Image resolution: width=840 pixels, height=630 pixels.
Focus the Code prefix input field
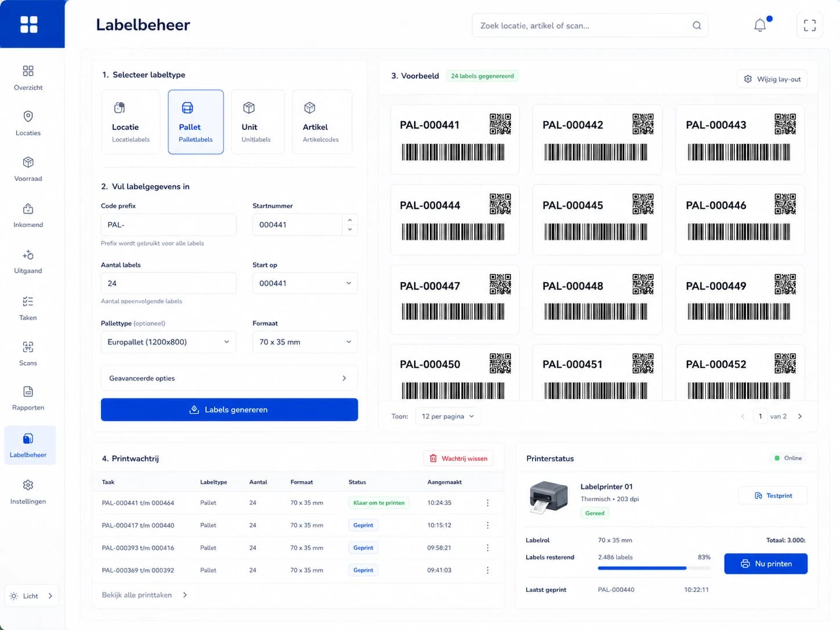(168, 225)
